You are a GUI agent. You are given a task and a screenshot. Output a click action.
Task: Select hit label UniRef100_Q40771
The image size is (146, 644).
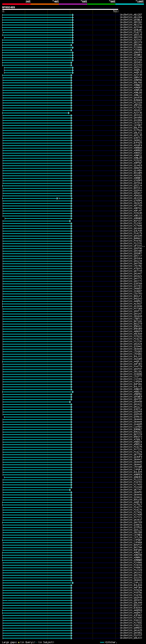point(131,278)
